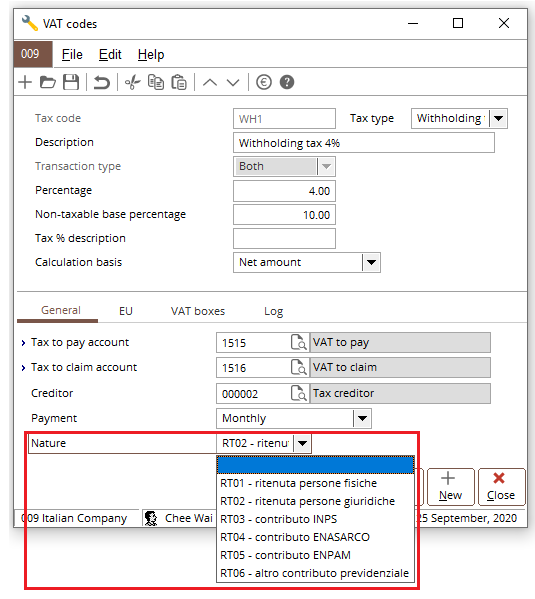
Task: Open the Calculation basis dropdown
Action: click(x=371, y=262)
